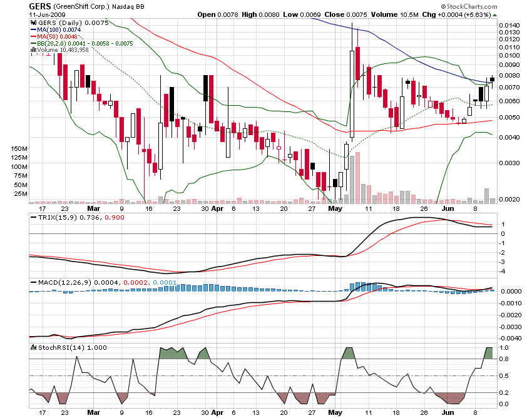Click the Volume 10,483,958 legend entry
This screenshot has width=532, height=418.
click(63, 50)
